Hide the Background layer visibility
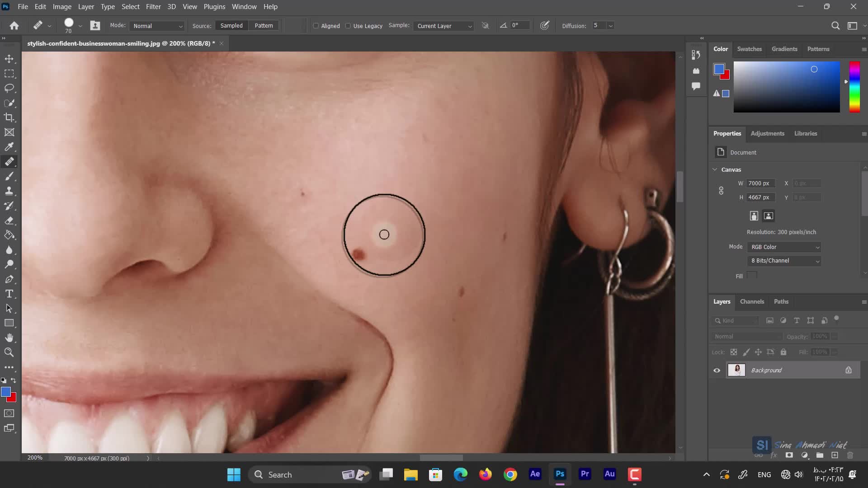Screen dimensions: 868x488 pos(717,371)
